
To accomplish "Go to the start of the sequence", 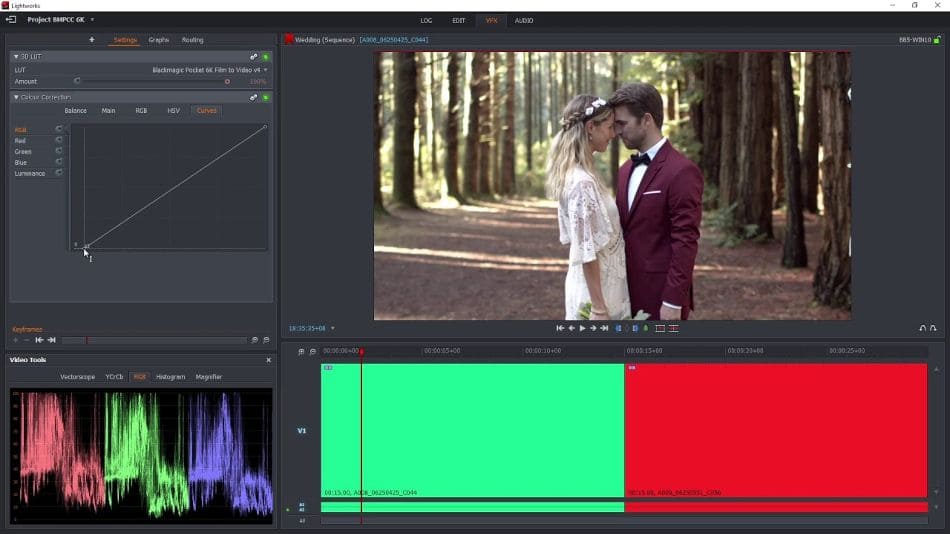I will [560, 328].
